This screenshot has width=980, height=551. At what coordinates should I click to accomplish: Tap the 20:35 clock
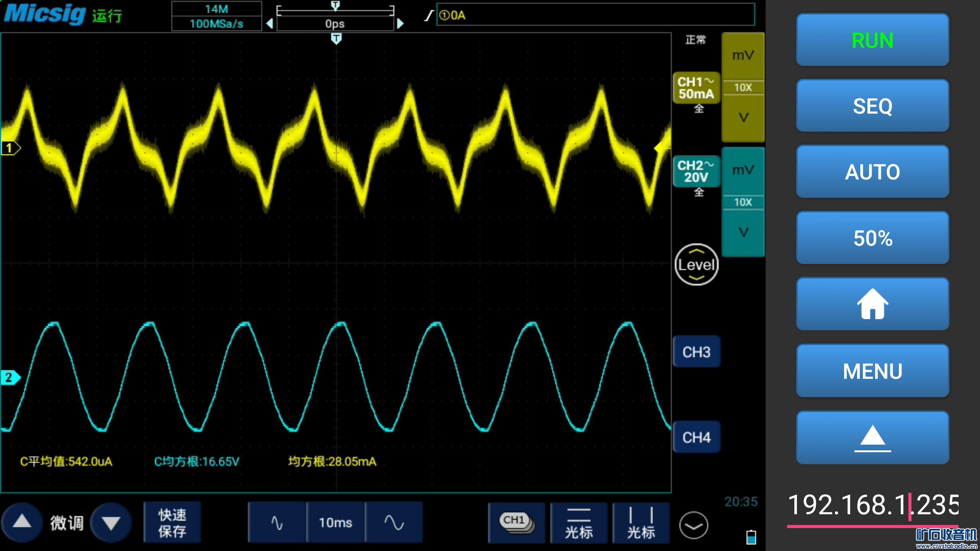click(x=741, y=502)
